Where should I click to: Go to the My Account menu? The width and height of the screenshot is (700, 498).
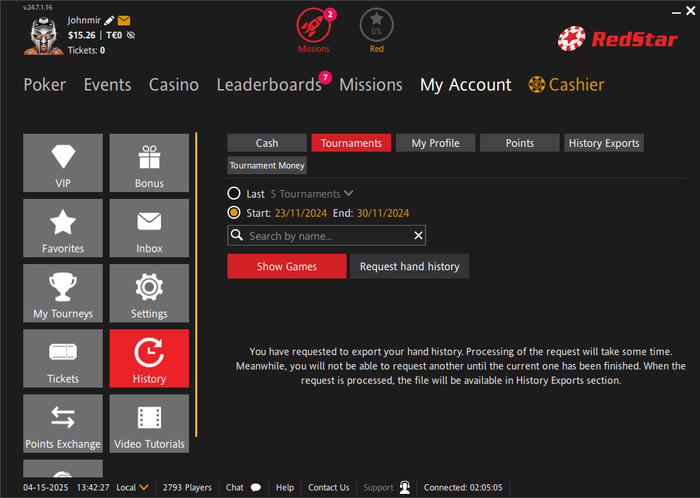[466, 85]
